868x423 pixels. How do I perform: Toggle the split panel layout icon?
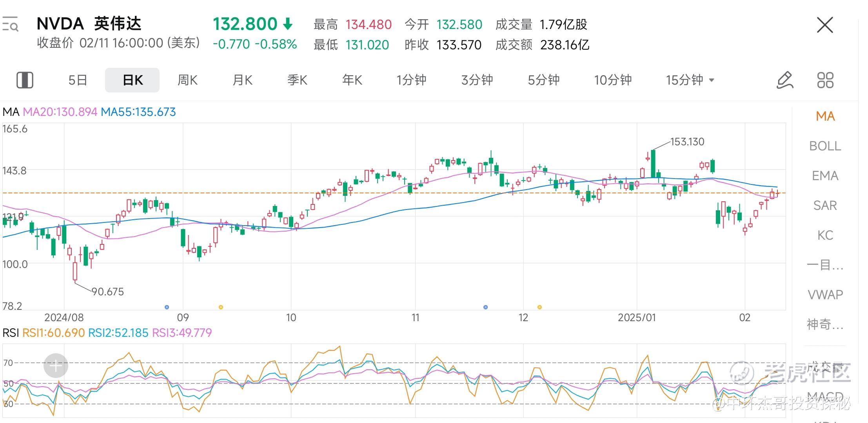click(25, 80)
